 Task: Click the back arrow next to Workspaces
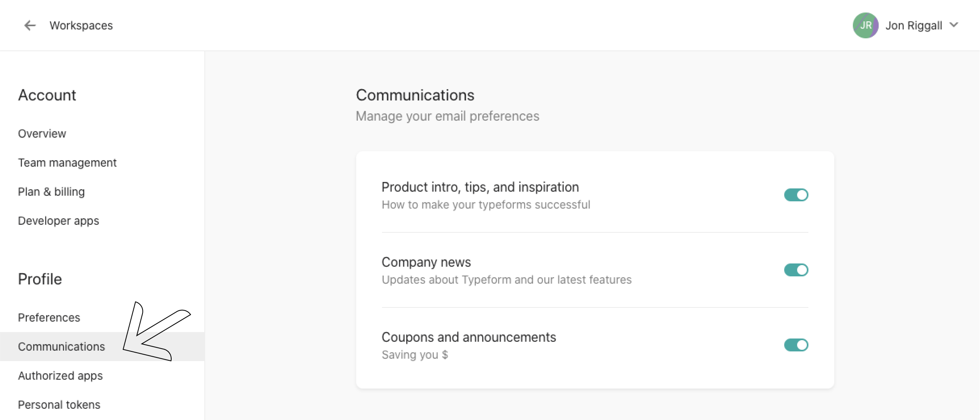30,25
